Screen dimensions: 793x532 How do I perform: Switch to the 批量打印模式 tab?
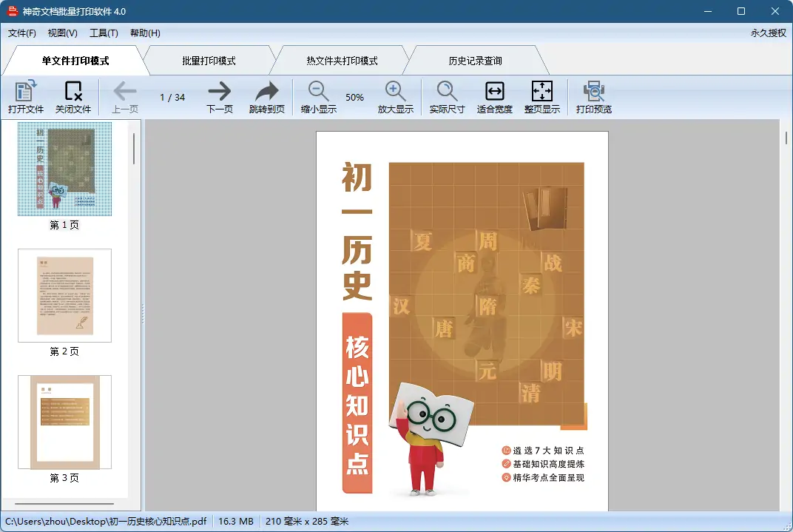tap(209, 60)
